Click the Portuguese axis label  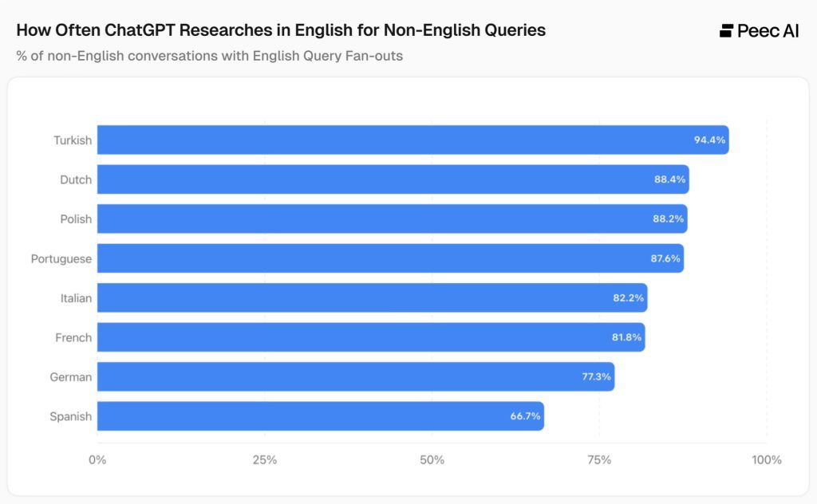click(61, 258)
